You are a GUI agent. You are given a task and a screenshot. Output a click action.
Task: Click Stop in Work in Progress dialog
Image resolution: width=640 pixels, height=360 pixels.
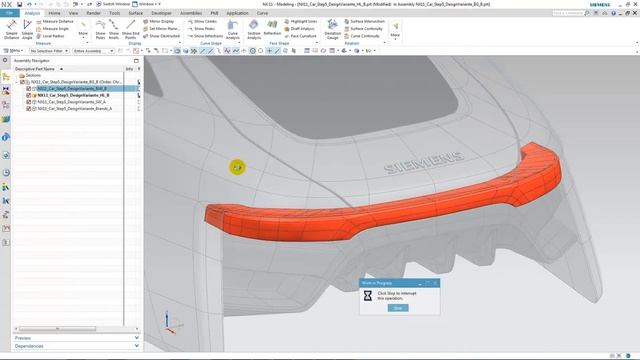(x=398, y=308)
